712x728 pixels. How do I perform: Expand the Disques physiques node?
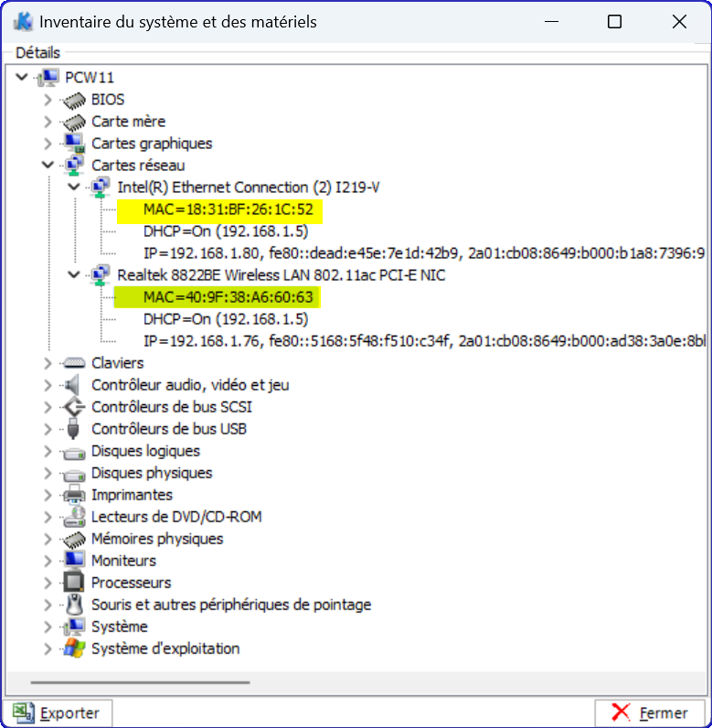(x=48, y=473)
